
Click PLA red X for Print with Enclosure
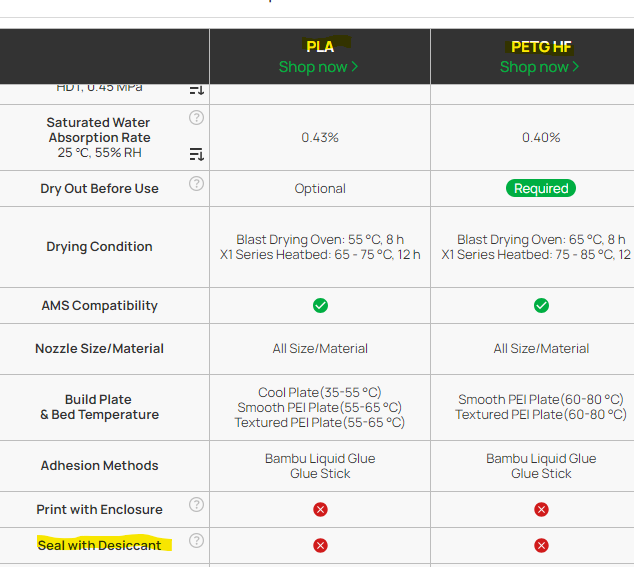click(x=320, y=509)
